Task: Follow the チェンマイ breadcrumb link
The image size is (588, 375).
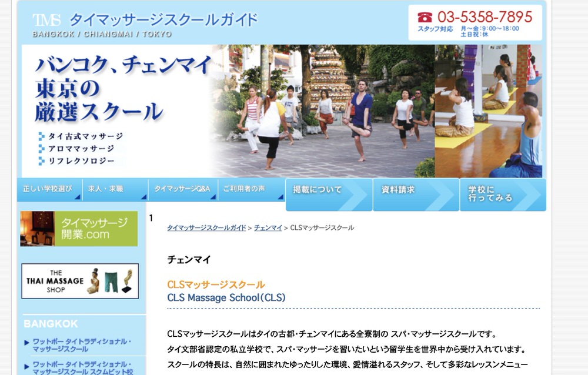Action: tap(268, 227)
